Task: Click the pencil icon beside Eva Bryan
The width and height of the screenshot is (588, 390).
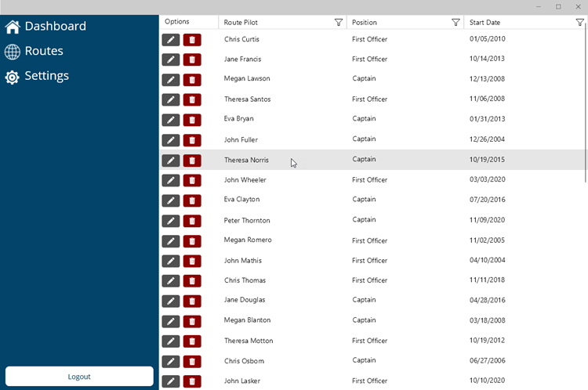Action: pyautogui.click(x=170, y=120)
